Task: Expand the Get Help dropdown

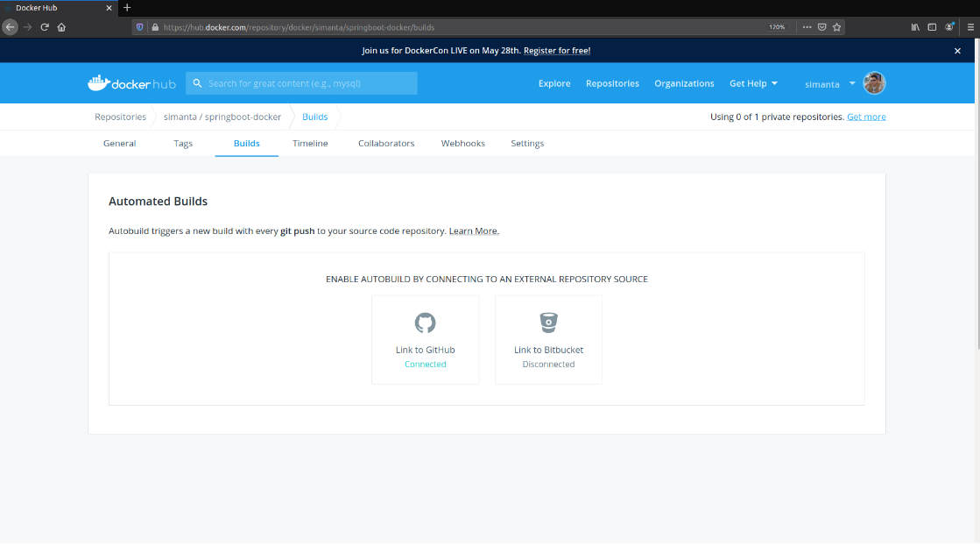Action: (x=753, y=83)
